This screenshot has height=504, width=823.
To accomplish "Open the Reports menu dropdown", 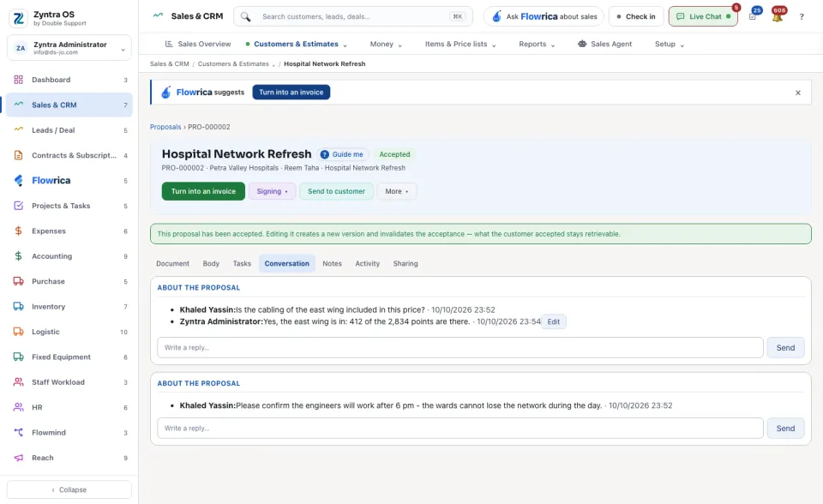I will pos(537,44).
